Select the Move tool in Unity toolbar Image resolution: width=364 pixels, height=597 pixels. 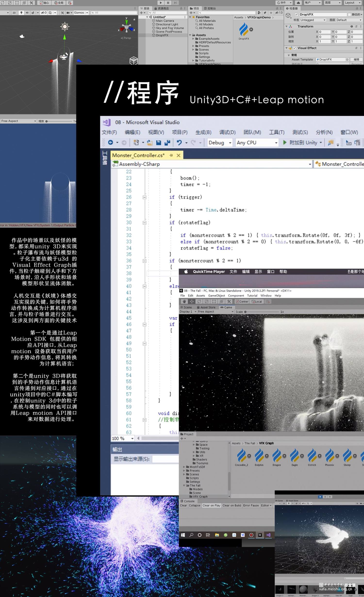point(192,302)
